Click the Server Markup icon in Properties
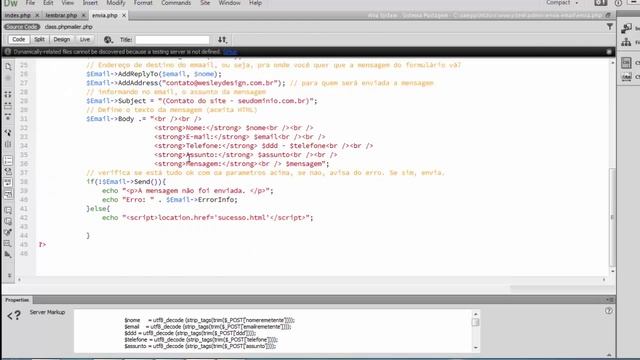 pyautogui.click(x=13, y=315)
